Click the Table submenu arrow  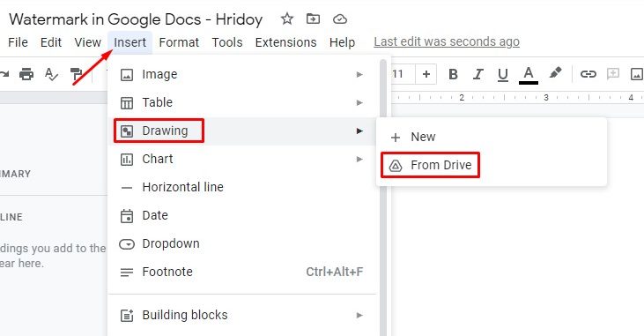tap(359, 102)
